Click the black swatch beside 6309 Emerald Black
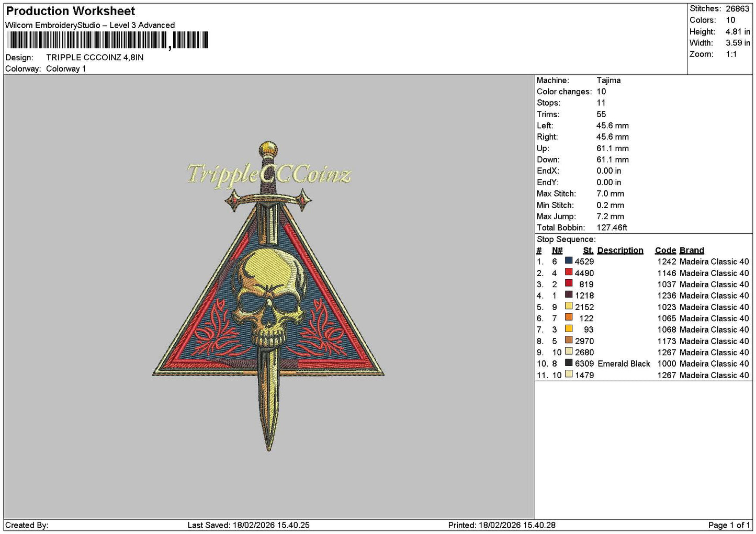Viewport: 756px width, 534px height. coord(569,362)
